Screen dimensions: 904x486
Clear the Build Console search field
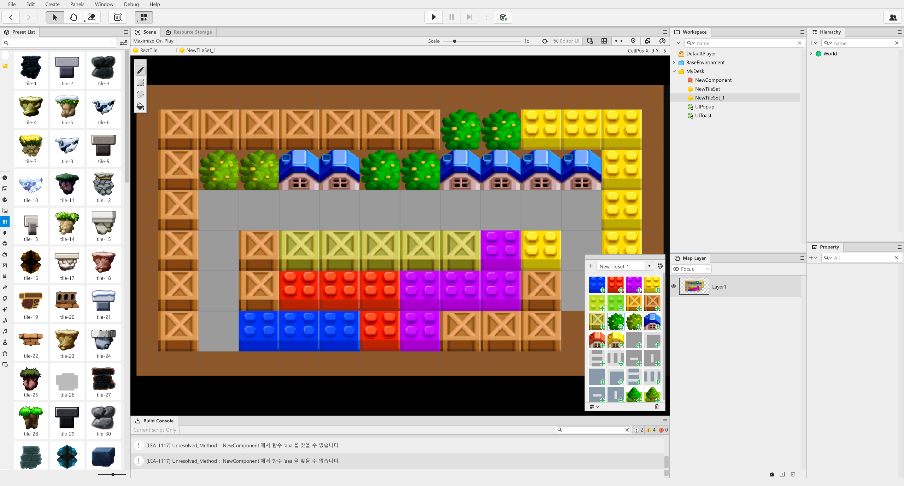point(627,430)
